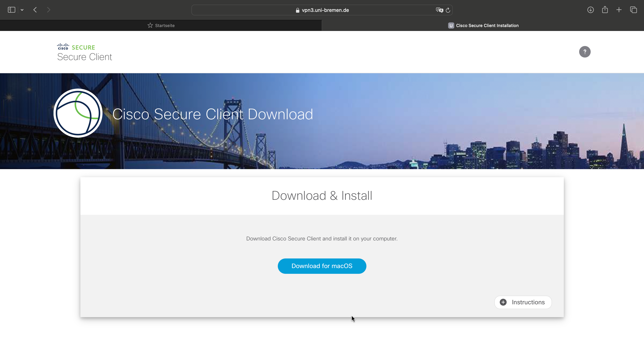
Task: Open a new tab
Action: [x=619, y=10]
